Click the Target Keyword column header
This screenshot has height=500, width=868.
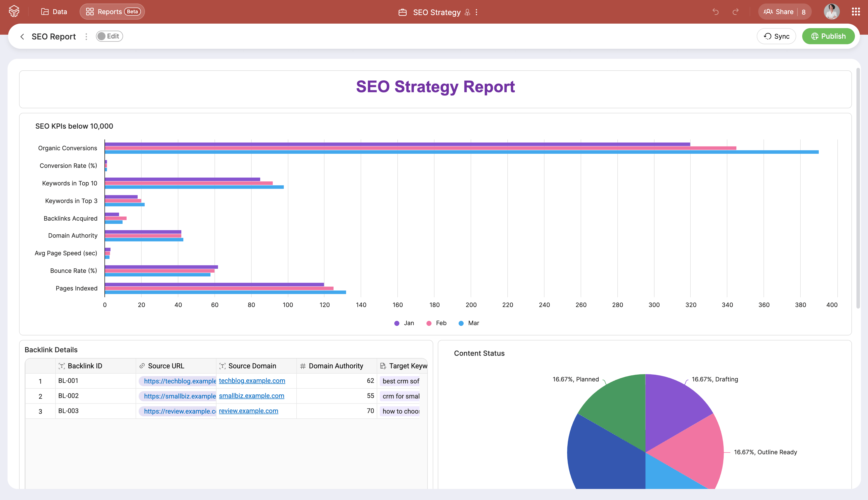click(x=402, y=366)
